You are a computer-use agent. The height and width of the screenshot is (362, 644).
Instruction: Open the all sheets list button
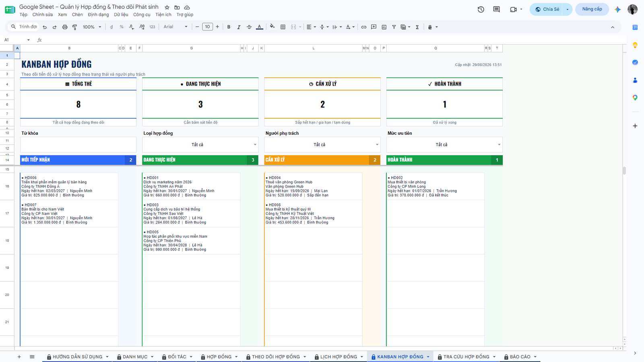[x=32, y=357]
